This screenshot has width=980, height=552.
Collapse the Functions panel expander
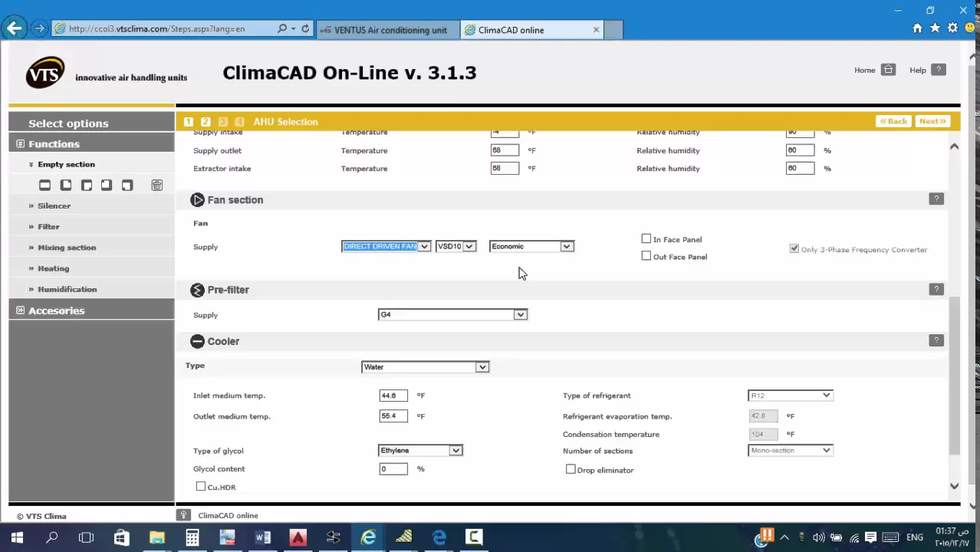(x=21, y=144)
